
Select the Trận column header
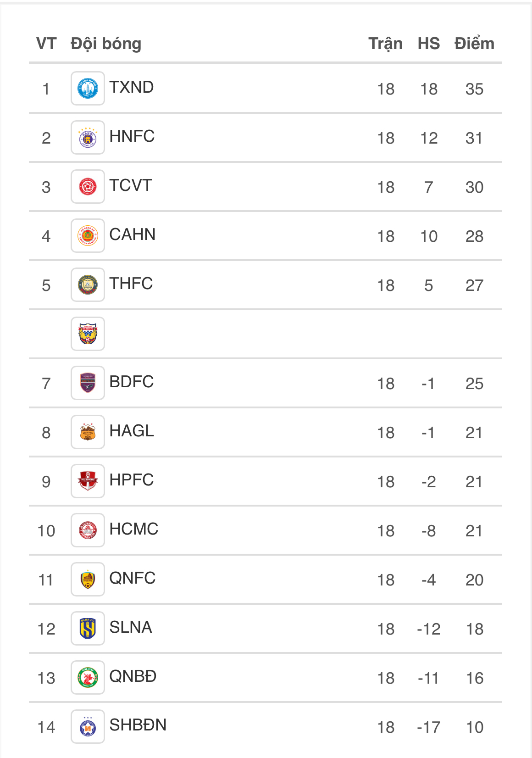386,44
